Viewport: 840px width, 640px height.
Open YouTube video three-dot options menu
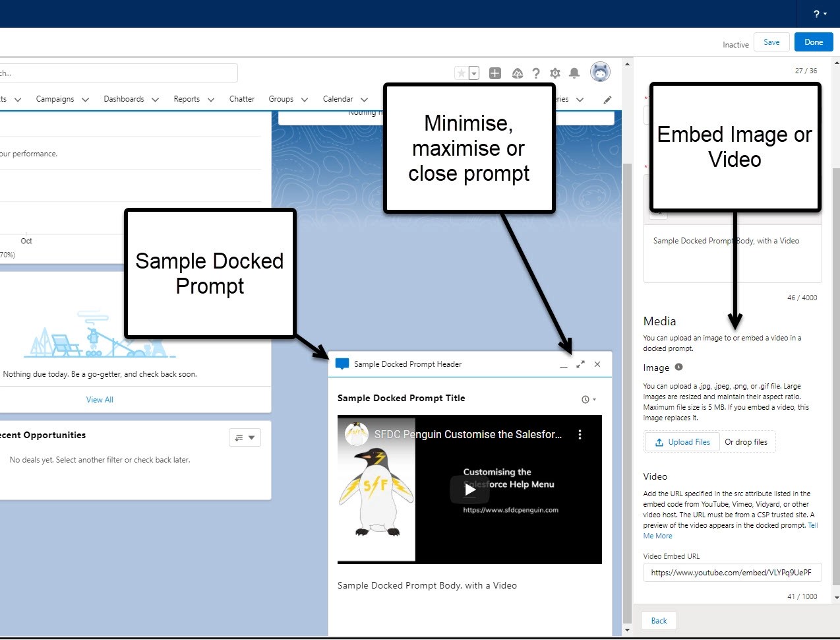point(580,435)
